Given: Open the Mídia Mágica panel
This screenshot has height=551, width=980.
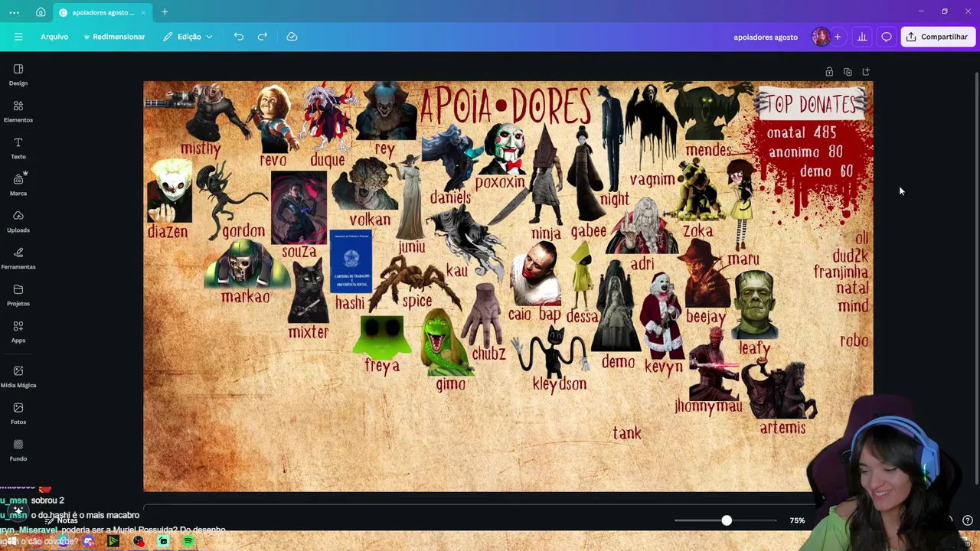Looking at the screenshot, I should [18, 377].
